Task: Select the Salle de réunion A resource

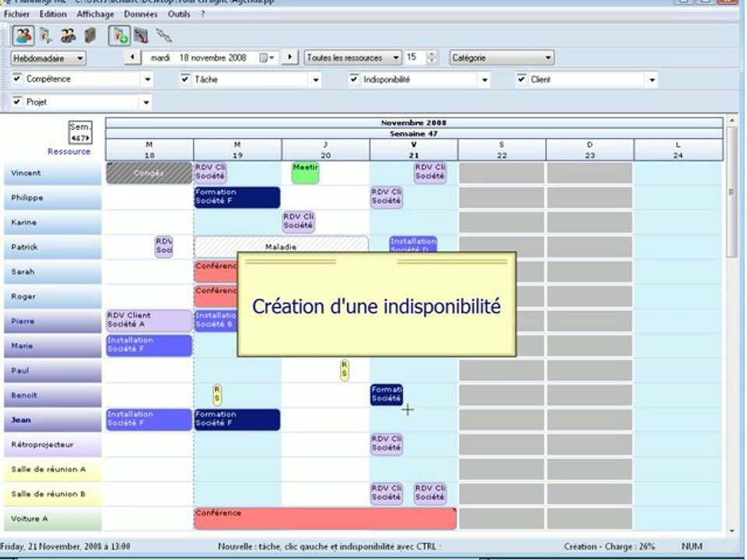Action: coord(52,470)
